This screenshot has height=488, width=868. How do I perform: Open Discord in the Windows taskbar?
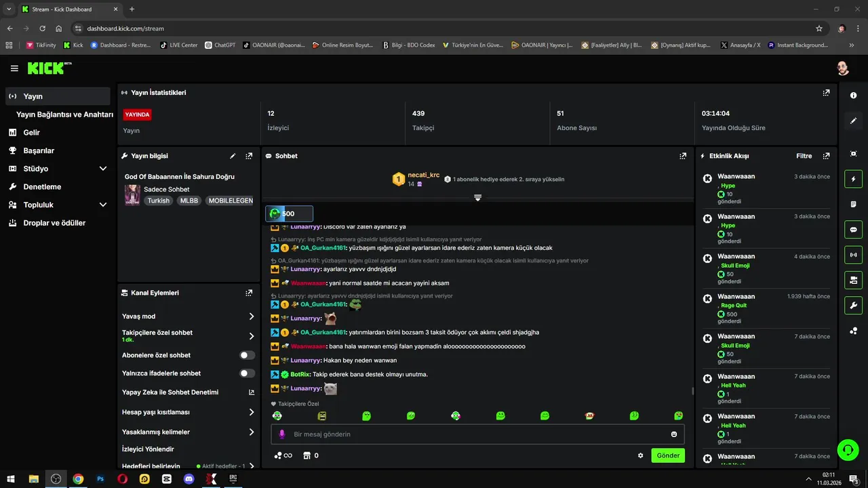(189, 479)
